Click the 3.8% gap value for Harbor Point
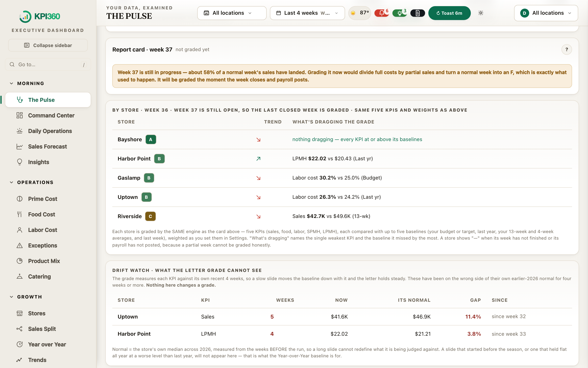This screenshot has height=368, width=588. point(474,334)
